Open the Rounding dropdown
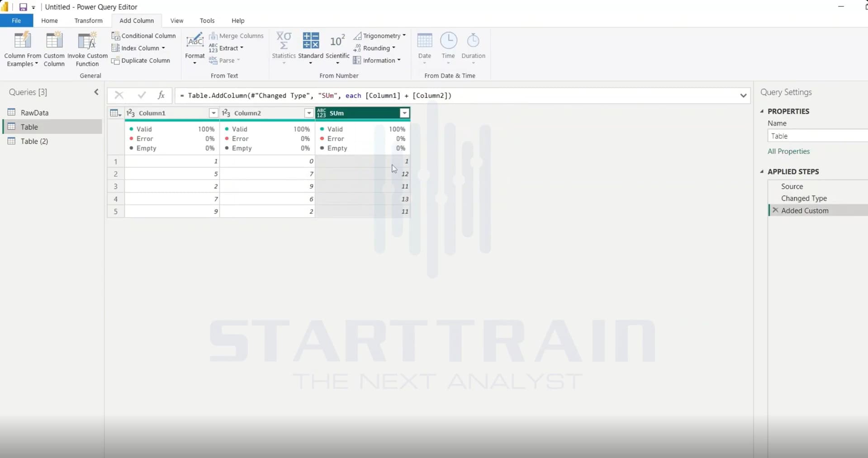 394,48
